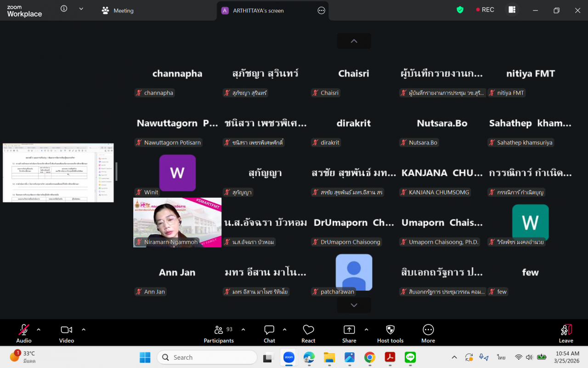Open meeting info icon
Screen dimensions: 588x368
point(64,9)
